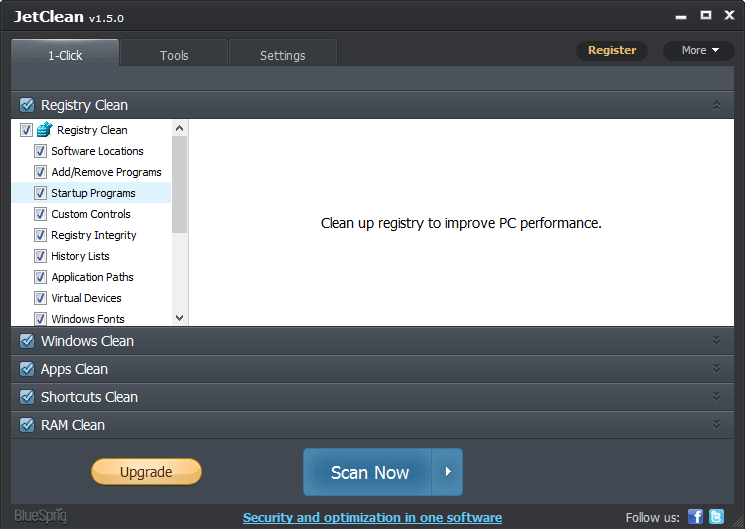This screenshot has height=529, width=745.
Task: Select the History Lists label
Action: pyautogui.click(x=80, y=256)
